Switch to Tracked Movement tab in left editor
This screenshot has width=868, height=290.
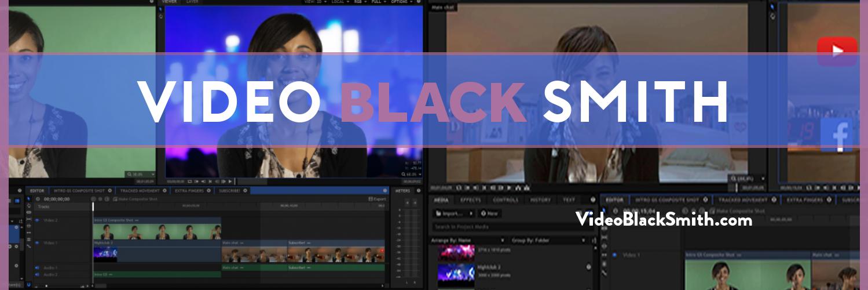[x=140, y=190]
